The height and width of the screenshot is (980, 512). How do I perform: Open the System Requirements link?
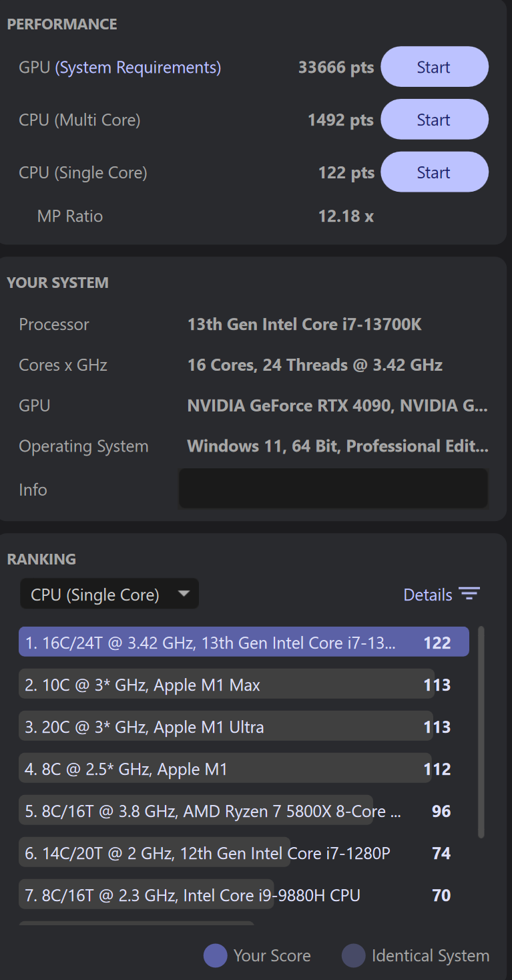[x=138, y=67]
